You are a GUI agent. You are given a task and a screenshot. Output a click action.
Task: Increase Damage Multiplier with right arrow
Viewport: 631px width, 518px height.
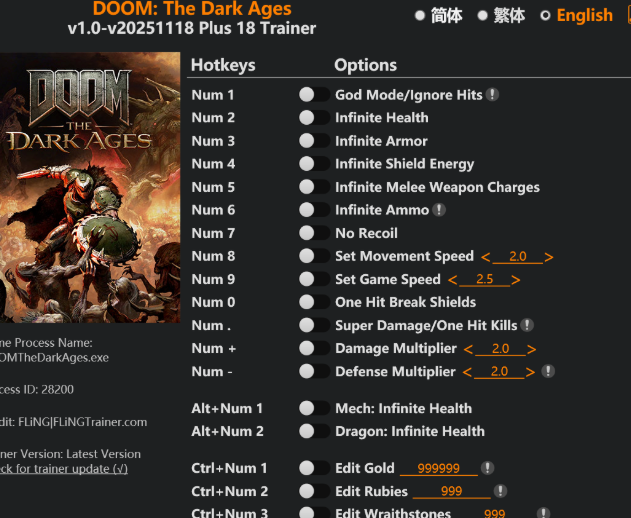point(532,349)
